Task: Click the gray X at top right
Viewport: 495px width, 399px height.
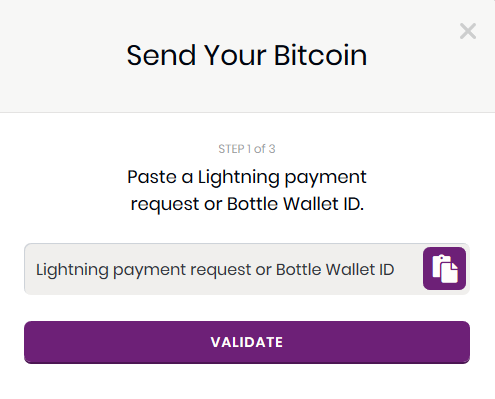Action: pos(468,31)
